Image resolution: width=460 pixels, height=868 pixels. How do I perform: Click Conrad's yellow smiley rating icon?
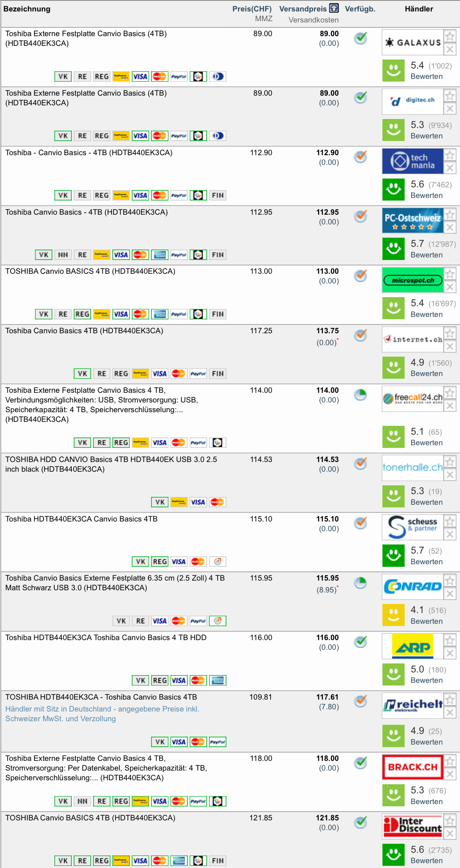393,615
